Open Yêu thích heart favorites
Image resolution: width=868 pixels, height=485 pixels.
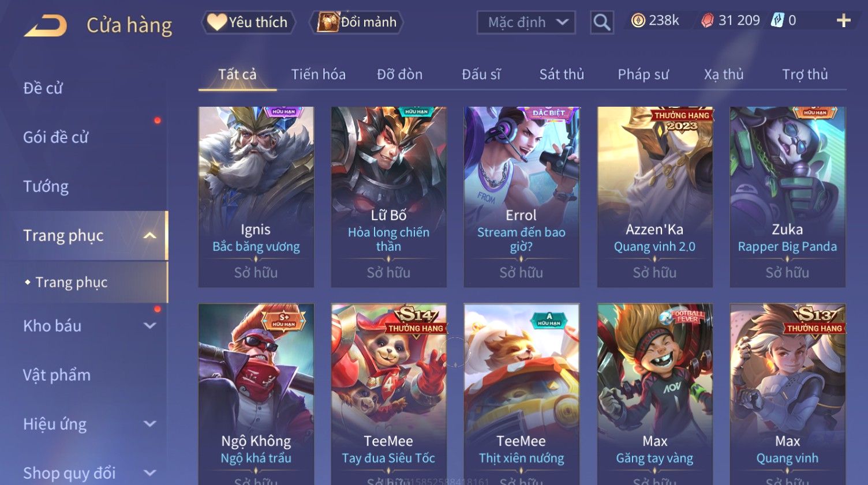pos(248,22)
